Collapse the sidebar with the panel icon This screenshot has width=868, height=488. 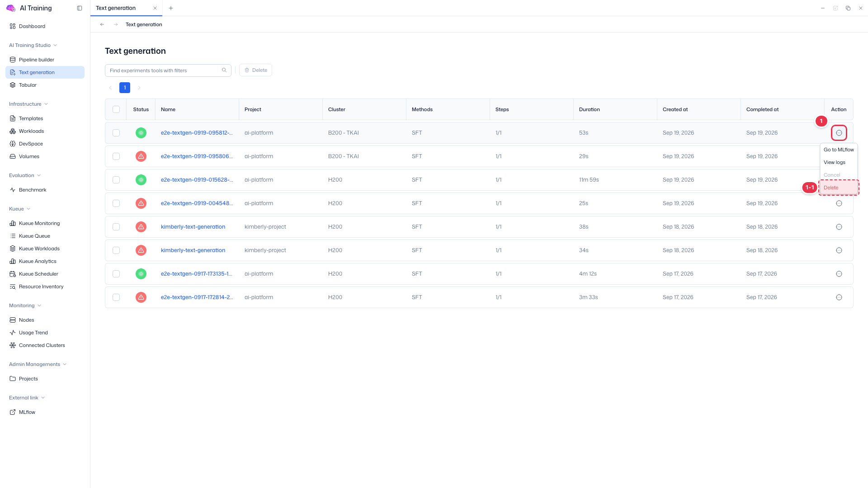click(80, 8)
